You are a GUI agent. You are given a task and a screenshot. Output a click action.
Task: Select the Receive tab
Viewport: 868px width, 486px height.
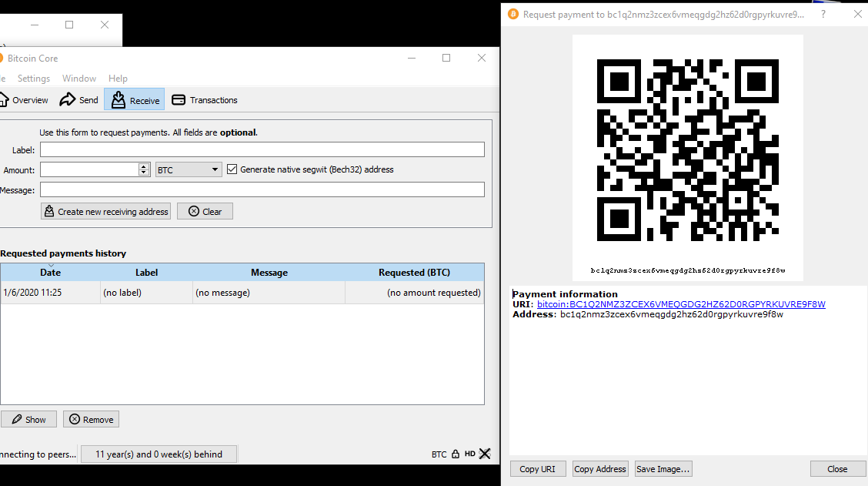pyautogui.click(x=135, y=100)
